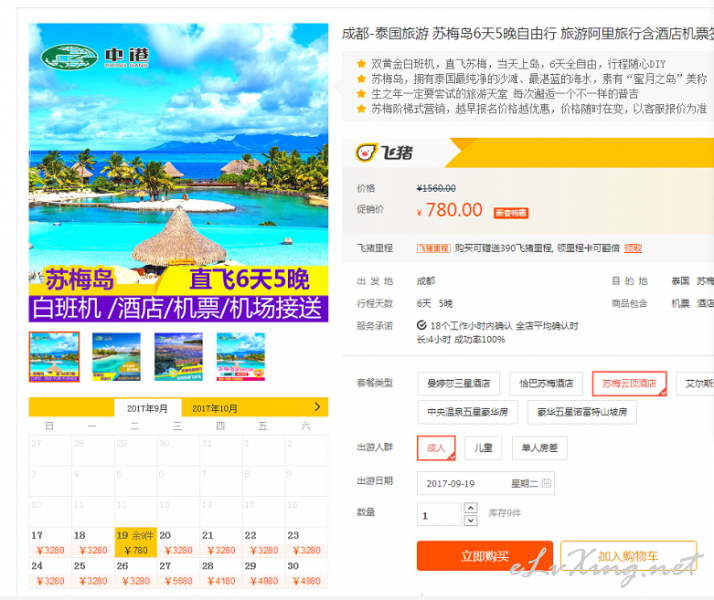This screenshot has height=600, width=714.
Task: Decrease quantity with the down arrow
Action: (470, 520)
